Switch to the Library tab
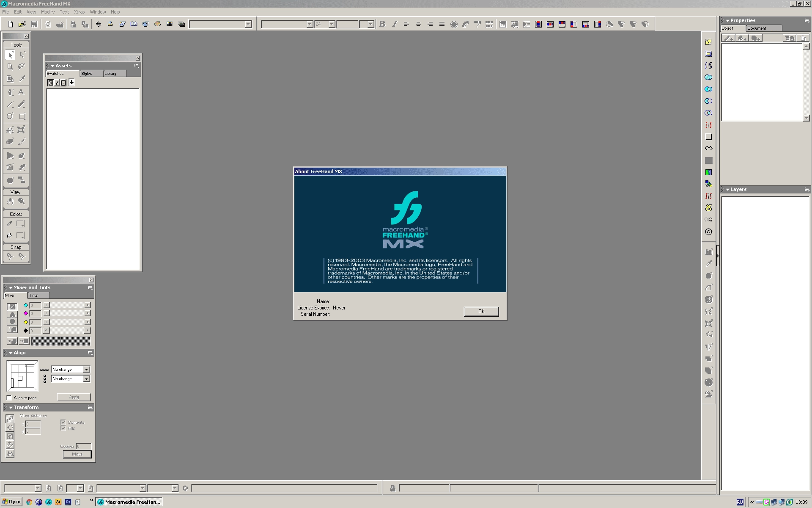 (x=115, y=74)
